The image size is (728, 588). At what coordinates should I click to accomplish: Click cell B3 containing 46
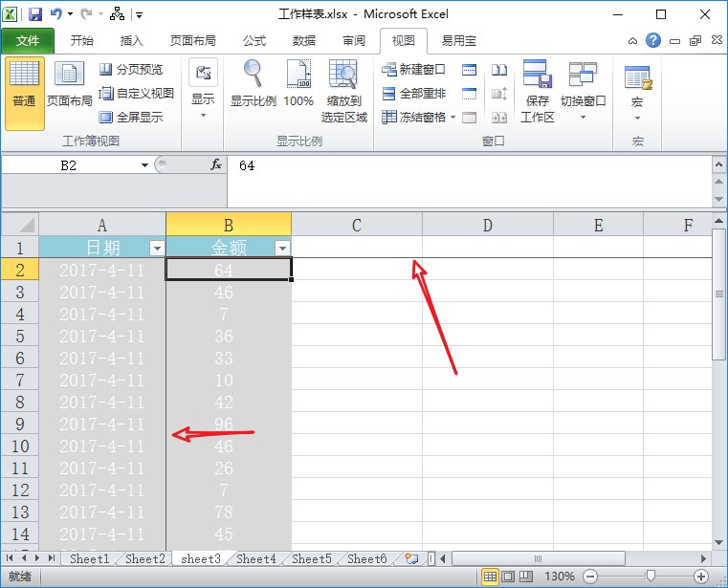click(229, 292)
